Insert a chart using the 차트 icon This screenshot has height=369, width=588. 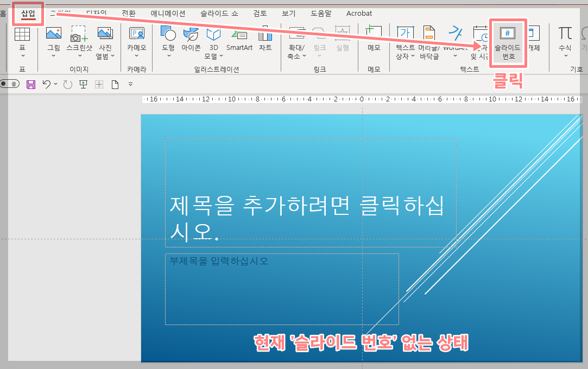pyautogui.click(x=265, y=41)
